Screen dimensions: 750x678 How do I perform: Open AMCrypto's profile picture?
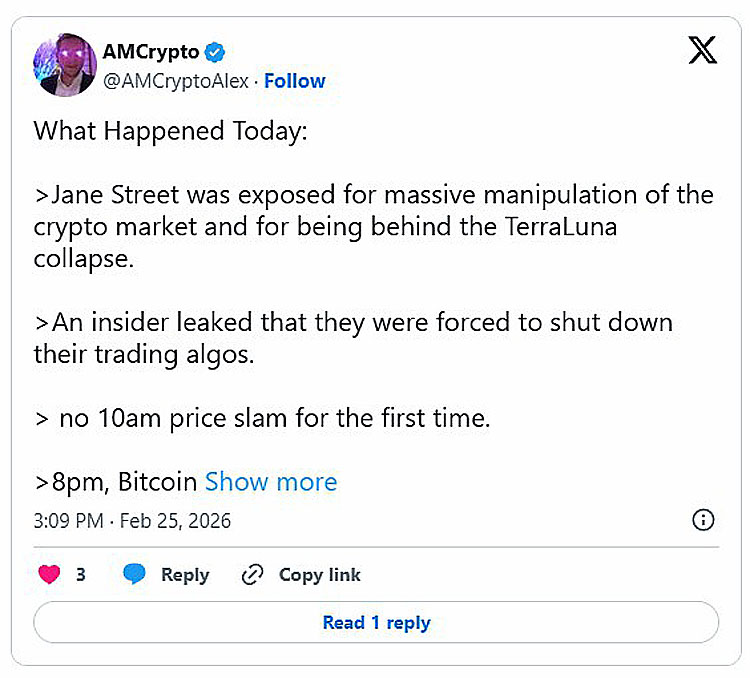click(65, 66)
